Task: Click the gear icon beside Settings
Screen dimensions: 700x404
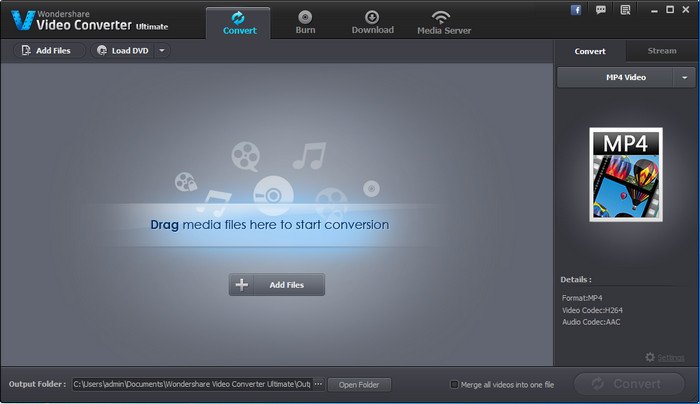Action: (650, 357)
